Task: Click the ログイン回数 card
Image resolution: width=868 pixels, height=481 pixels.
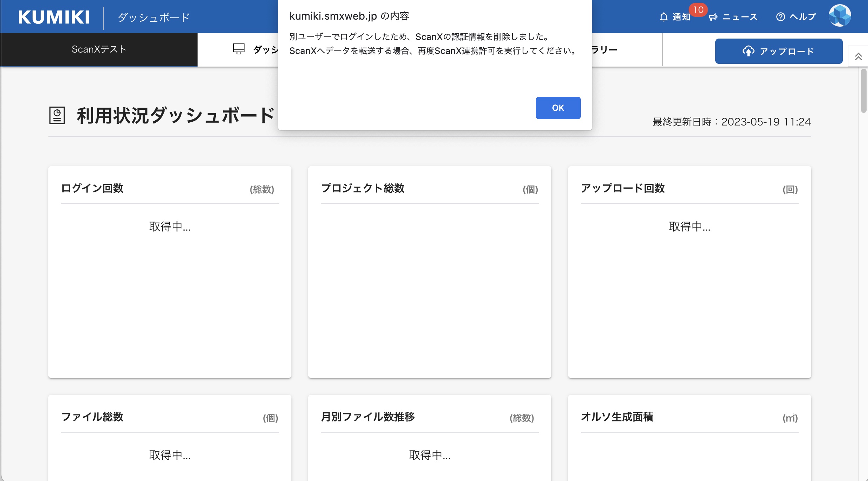Action: pyautogui.click(x=170, y=272)
